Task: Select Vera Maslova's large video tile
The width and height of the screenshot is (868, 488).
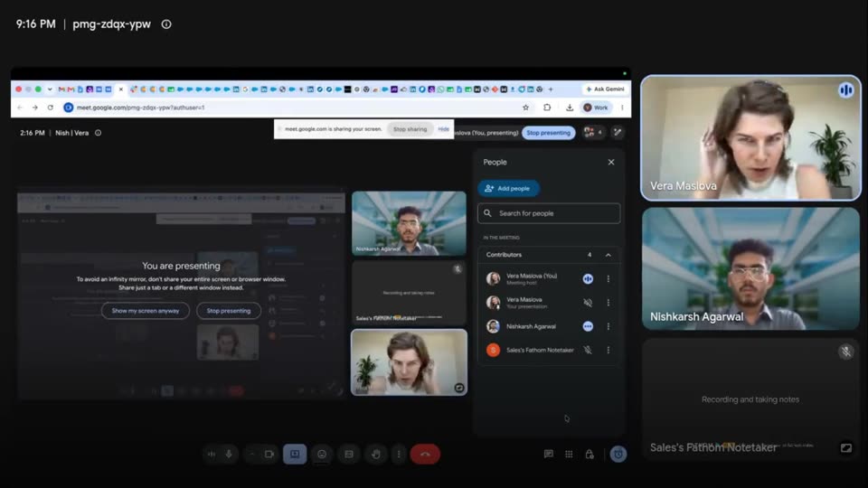Action: pyautogui.click(x=750, y=137)
